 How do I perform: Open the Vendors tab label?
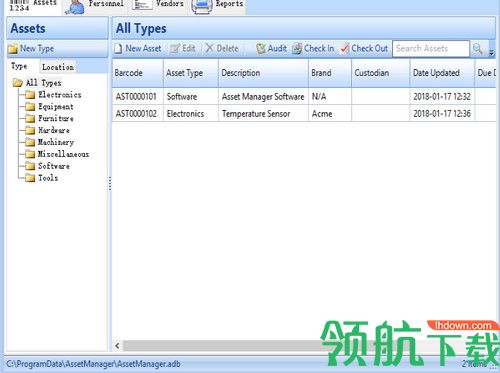click(170, 4)
